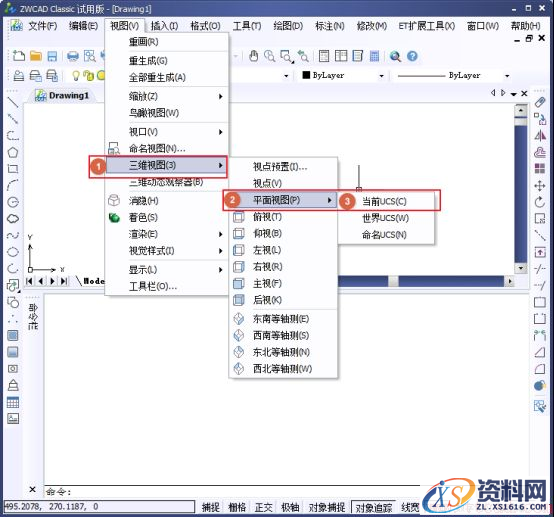Jump to first layout tab arrow
554x517 pixels.
point(29,281)
